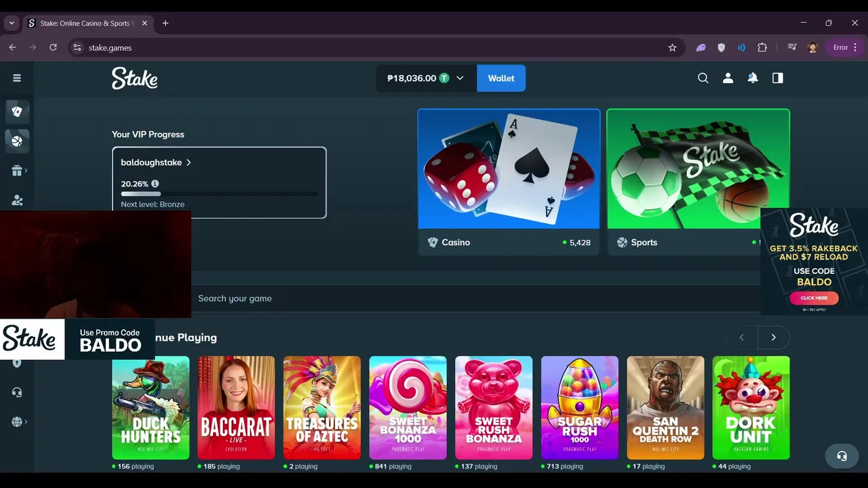The width and height of the screenshot is (868, 488).
Task: Go back to the previous page
Action: (12, 47)
